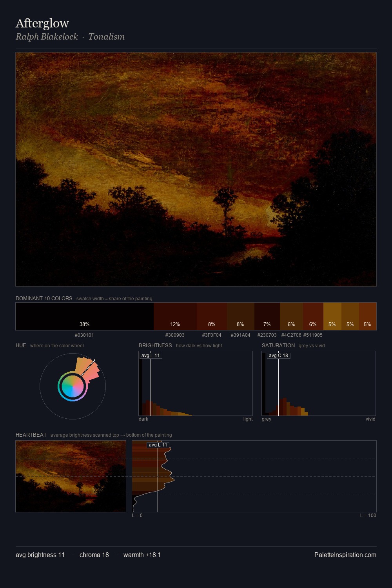Click the "avg C 18" label
The image size is (392, 588).
click(278, 356)
